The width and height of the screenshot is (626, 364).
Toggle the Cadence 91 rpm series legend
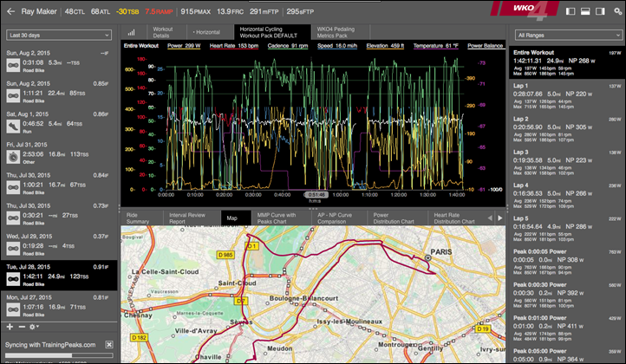[288, 46]
